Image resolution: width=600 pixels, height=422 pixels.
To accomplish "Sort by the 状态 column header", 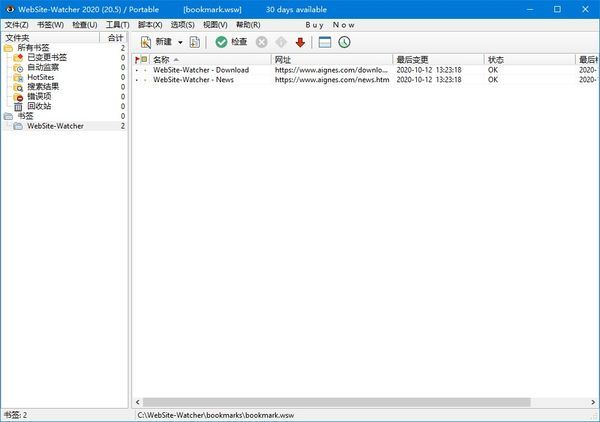I will pos(530,59).
